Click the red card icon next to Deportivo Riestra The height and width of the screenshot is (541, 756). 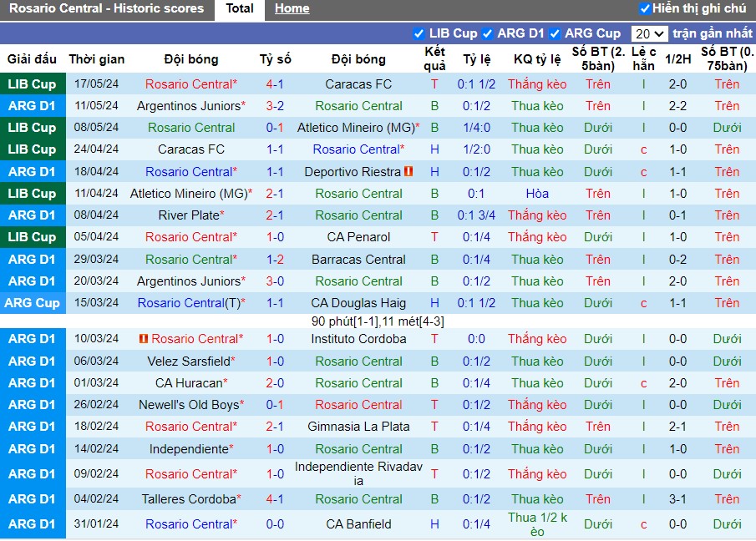(x=408, y=171)
